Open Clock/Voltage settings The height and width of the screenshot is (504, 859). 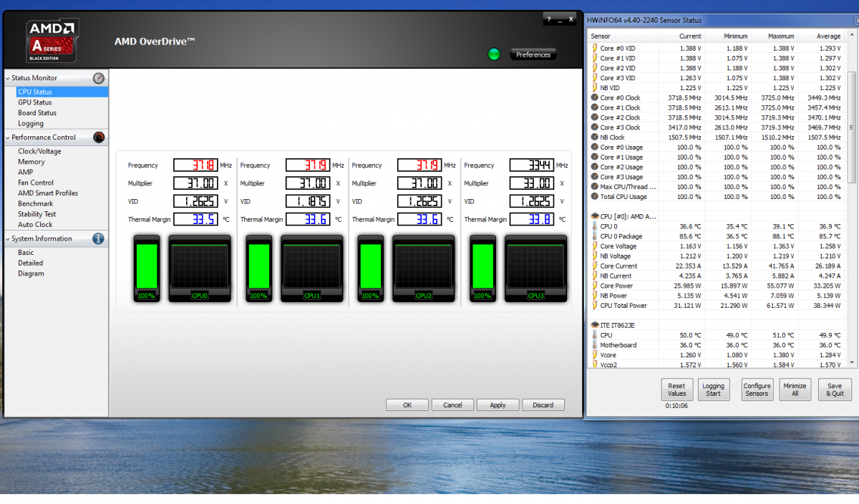point(40,152)
